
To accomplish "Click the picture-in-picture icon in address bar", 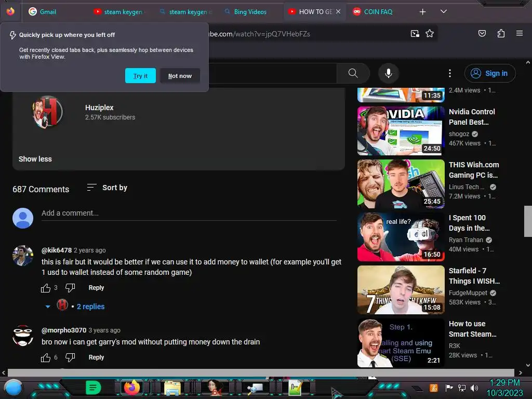I will (415, 33).
